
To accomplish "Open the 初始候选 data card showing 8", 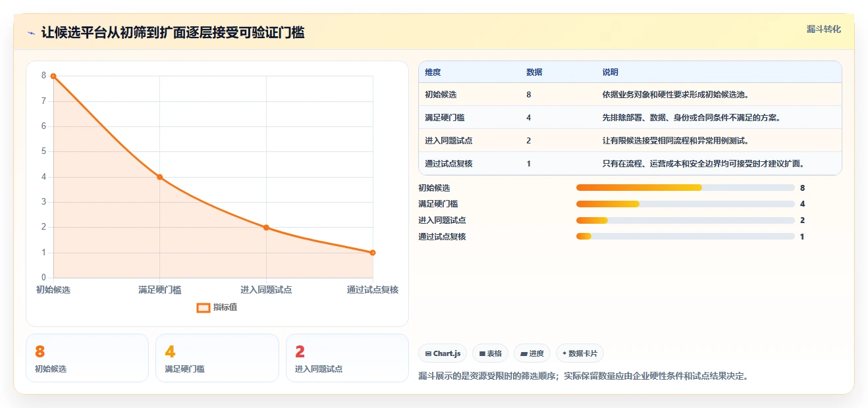I will 87,358.
